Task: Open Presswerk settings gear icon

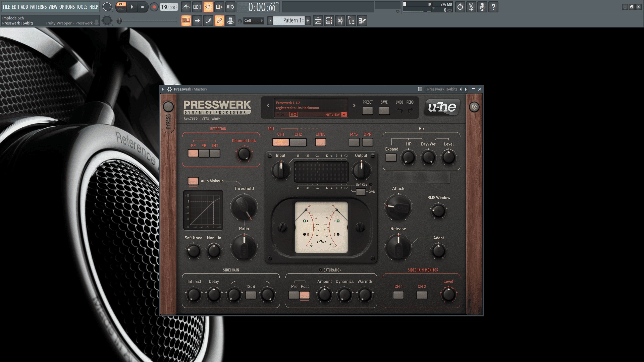Action: pos(474,107)
